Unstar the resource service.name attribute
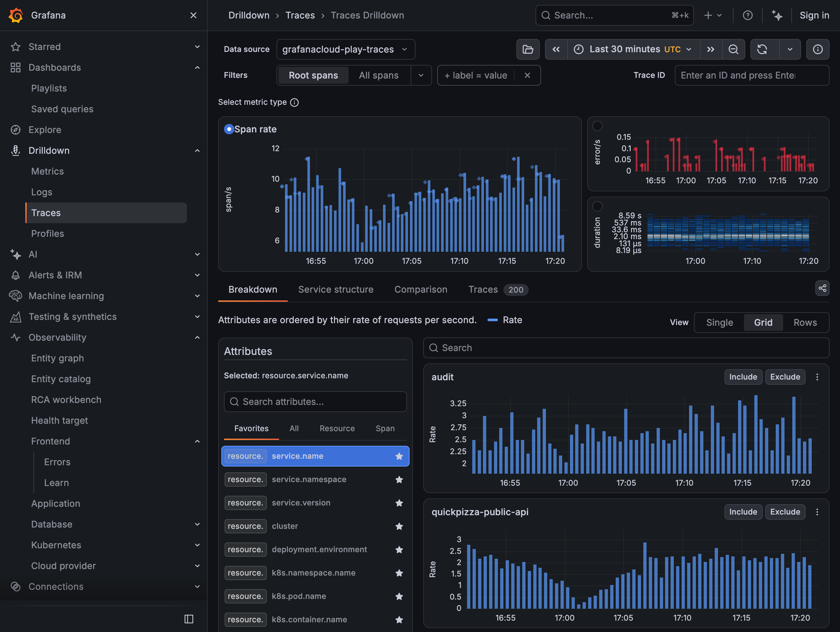The width and height of the screenshot is (840, 632). (399, 456)
